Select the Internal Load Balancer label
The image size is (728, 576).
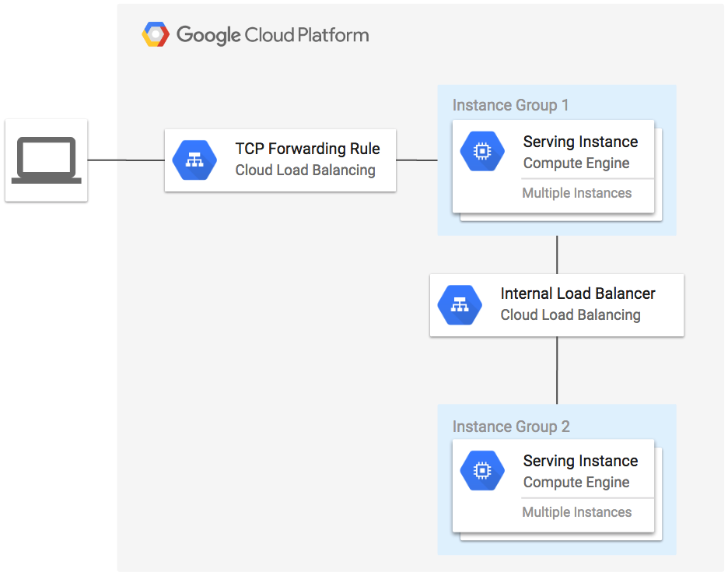click(x=578, y=293)
